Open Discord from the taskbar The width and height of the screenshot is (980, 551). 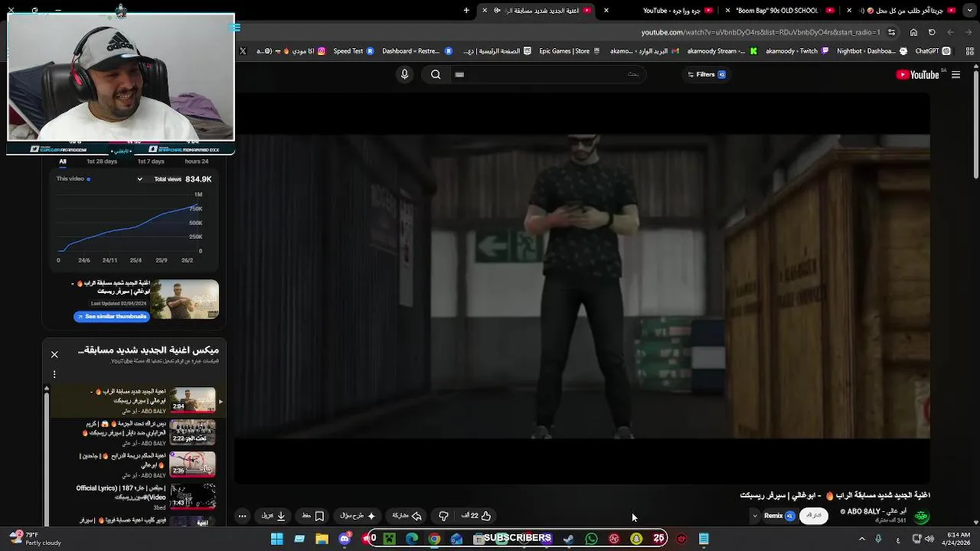coord(345,539)
